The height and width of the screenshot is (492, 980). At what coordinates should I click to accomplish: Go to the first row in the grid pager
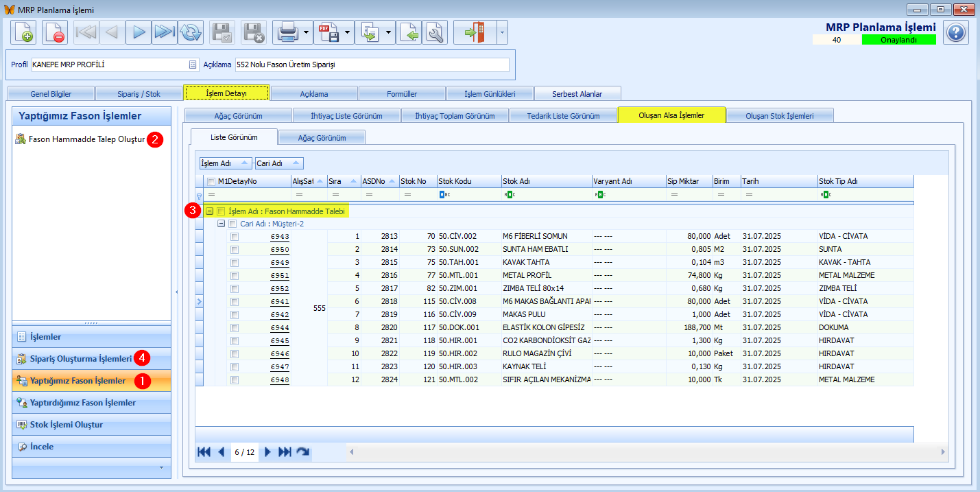204,452
